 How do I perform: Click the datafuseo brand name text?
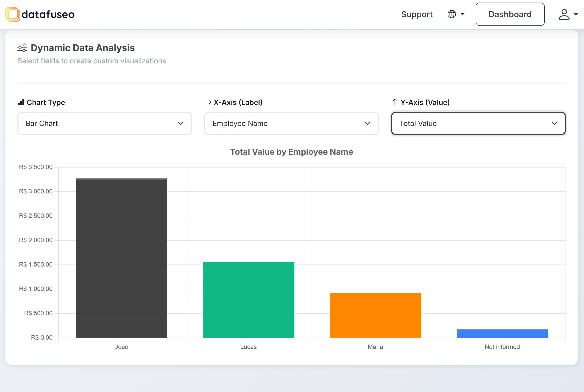[x=48, y=14]
